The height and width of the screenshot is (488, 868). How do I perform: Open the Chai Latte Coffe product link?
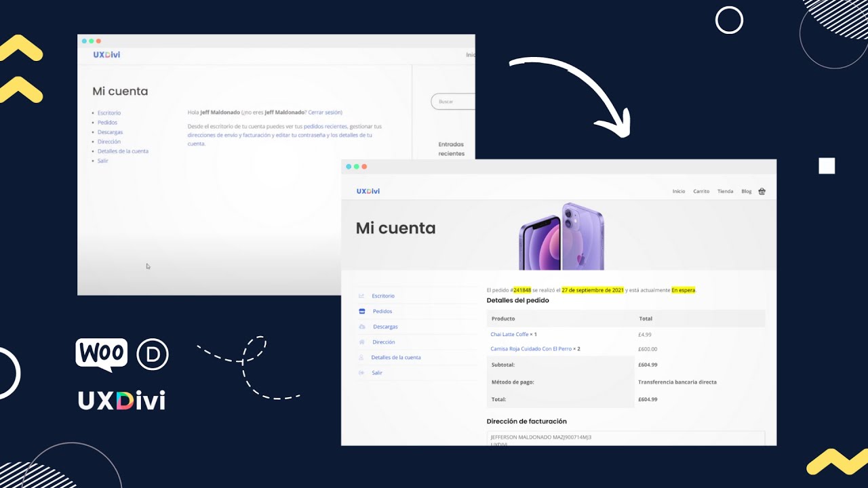509,334
